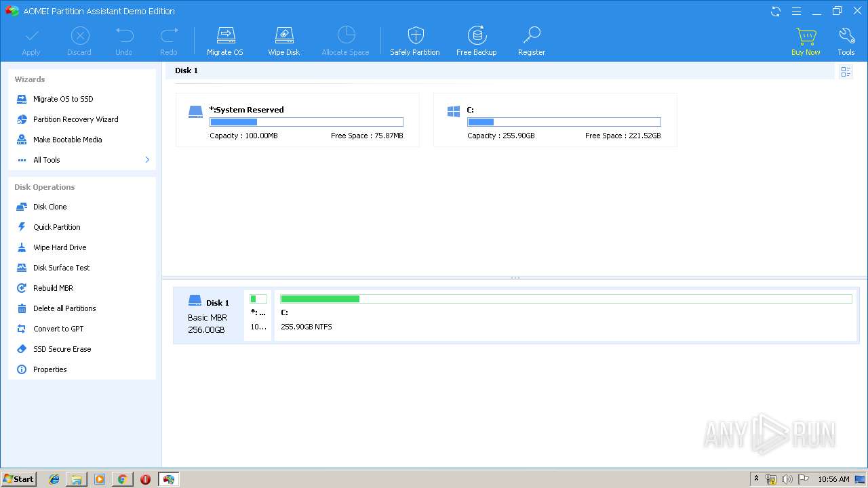Click the C: green usage bar in disk map
Viewport: 868px width, 488px height.
point(566,299)
